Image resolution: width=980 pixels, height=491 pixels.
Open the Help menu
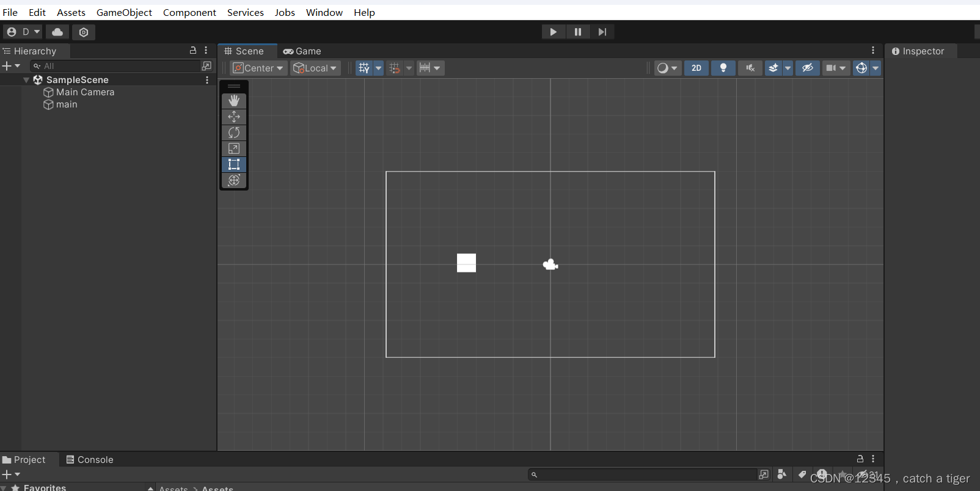pos(364,12)
